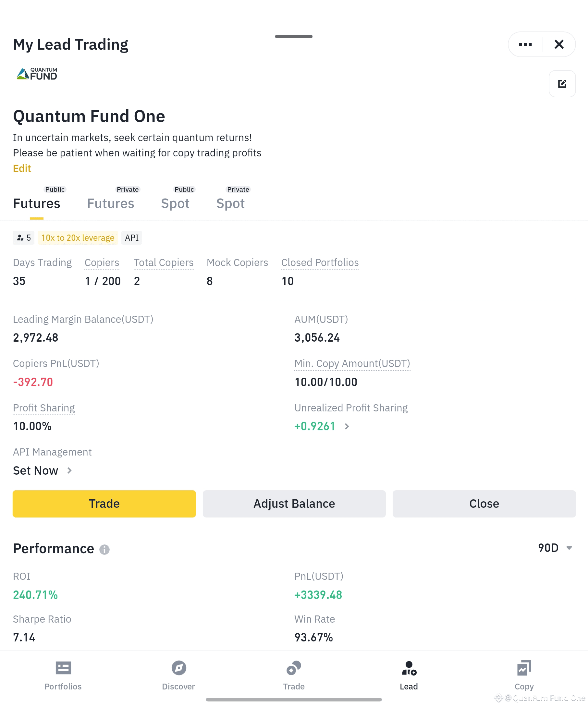Viewport: 588px width, 706px height.
Task: Open Copy in the bottom navigation
Action: point(524,676)
